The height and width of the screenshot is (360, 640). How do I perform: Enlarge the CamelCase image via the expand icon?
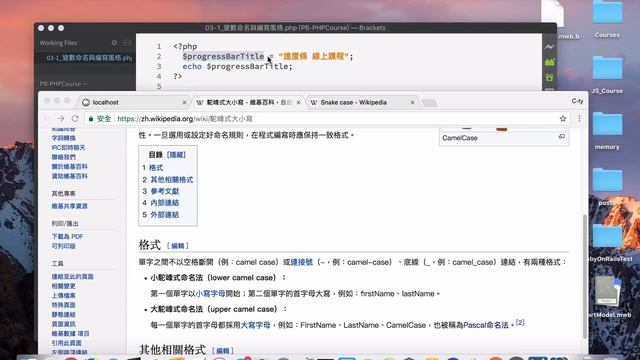click(x=562, y=137)
